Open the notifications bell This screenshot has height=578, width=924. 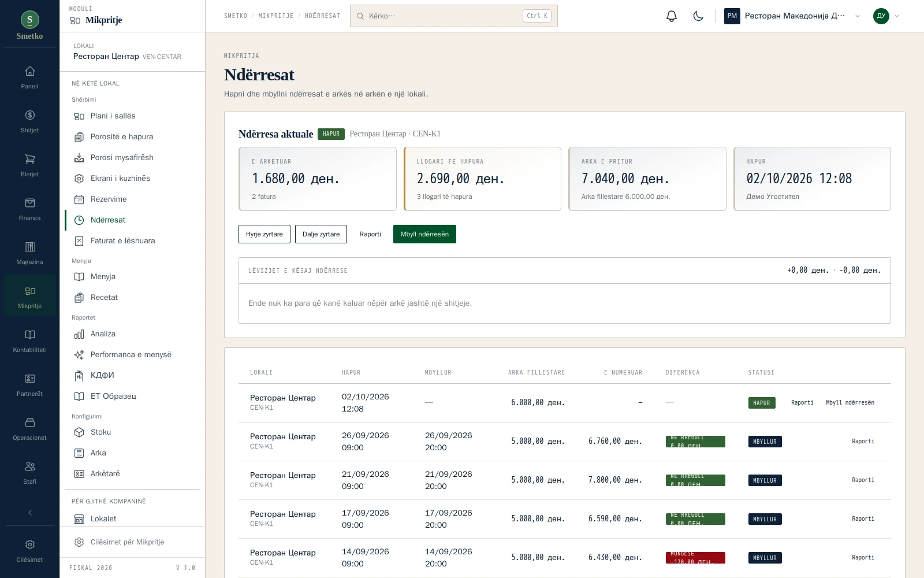pos(672,16)
